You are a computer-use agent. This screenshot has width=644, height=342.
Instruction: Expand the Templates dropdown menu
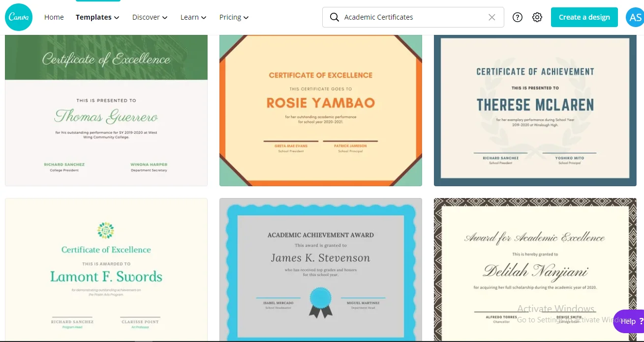click(x=97, y=17)
